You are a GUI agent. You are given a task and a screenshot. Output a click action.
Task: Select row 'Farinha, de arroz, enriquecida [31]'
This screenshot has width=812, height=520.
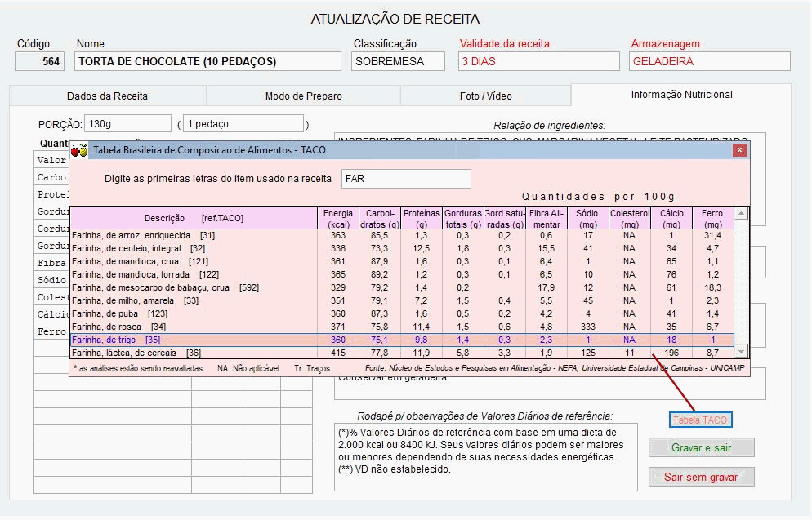(x=402, y=235)
